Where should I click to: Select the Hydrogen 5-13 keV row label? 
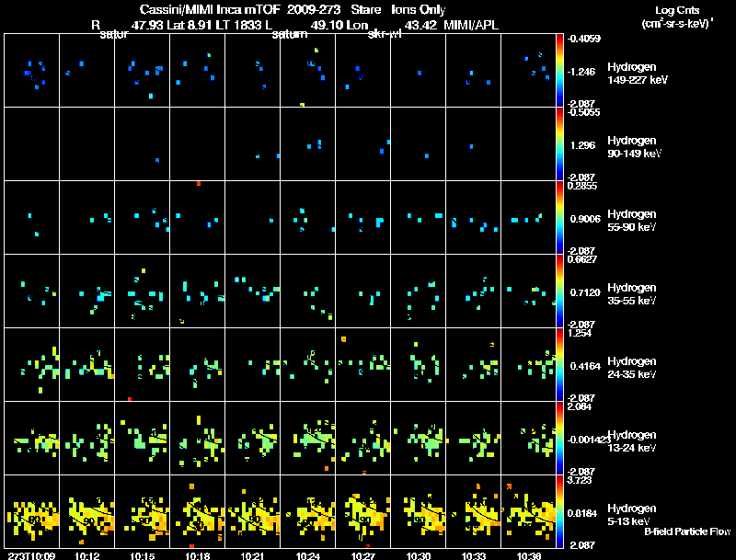632,515
